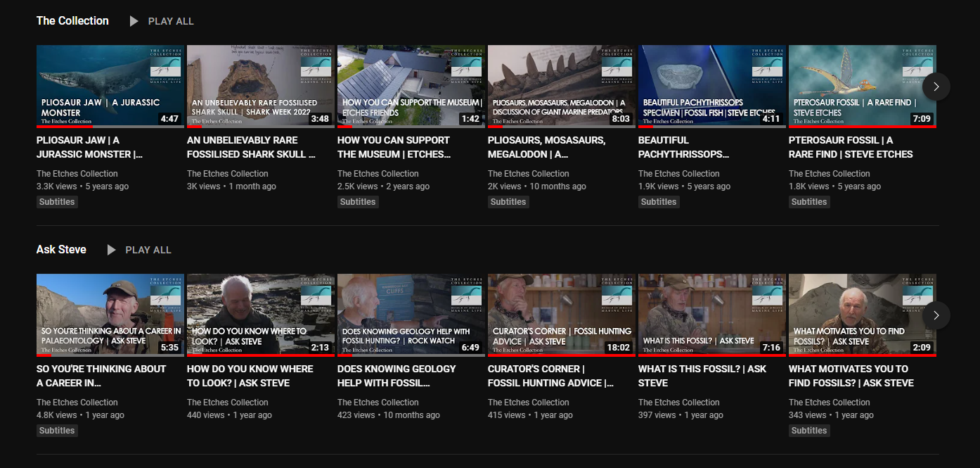The height and width of the screenshot is (468, 980).
Task: Open Beautiful Pachythrissops specimen thumbnail
Action: coord(712,87)
